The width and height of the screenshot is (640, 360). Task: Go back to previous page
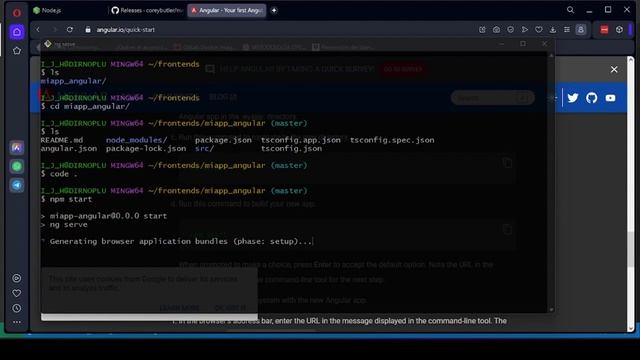point(38,29)
